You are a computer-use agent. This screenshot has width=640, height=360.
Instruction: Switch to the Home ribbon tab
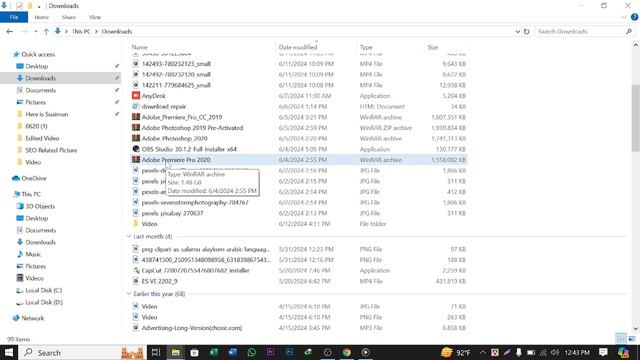(42, 17)
